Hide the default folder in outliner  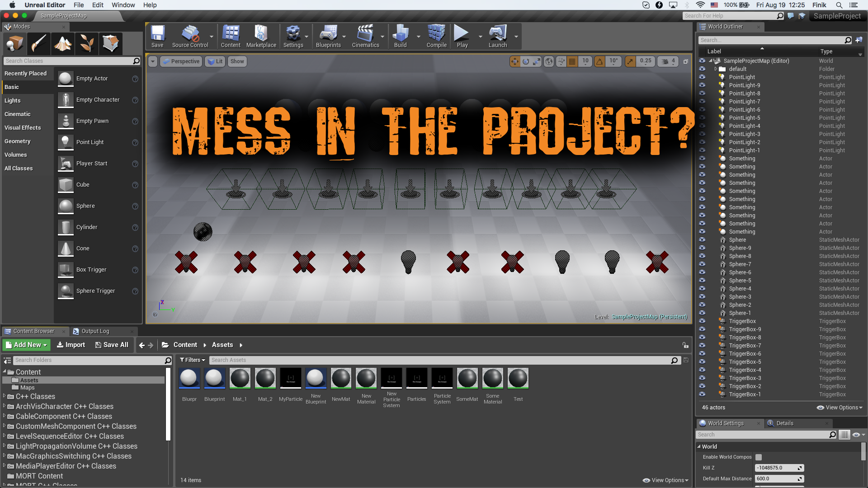tap(702, 69)
